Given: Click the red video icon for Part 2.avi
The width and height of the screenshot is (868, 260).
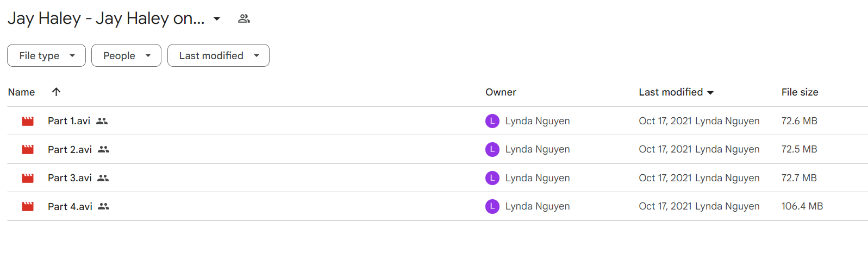Looking at the screenshot, I should coord(28,149).
